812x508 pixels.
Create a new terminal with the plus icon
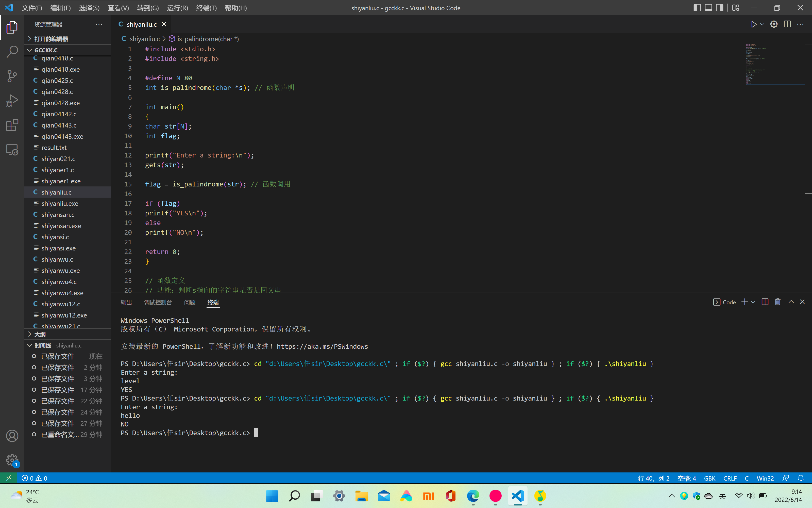coord(745,302)
